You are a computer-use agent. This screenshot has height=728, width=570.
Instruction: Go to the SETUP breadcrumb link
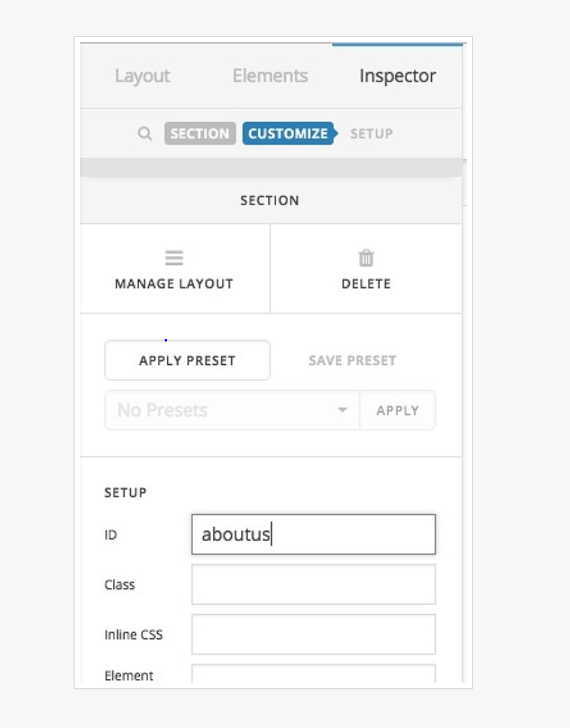(372, 133)
